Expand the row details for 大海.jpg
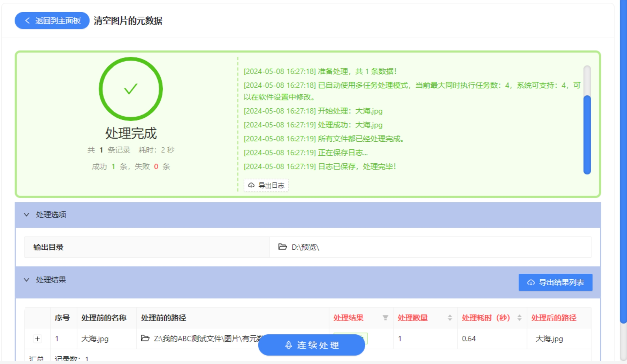 click(37, 339)
